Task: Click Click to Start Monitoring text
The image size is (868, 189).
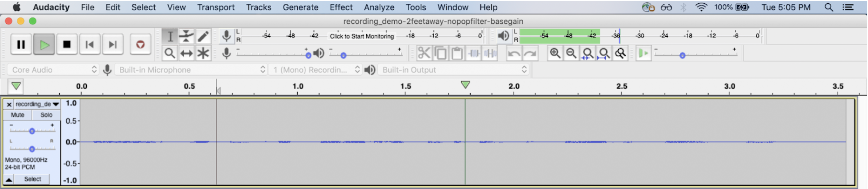Action: click(x=362, y=36)
